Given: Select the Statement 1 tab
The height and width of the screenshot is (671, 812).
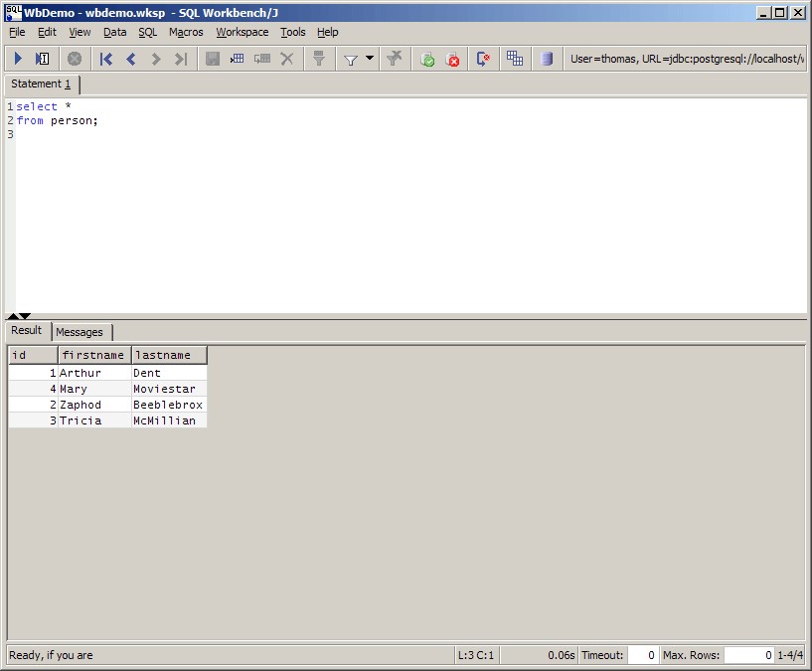Looking at the screenshot, I should pyautogui.click(x=41, y=84).
